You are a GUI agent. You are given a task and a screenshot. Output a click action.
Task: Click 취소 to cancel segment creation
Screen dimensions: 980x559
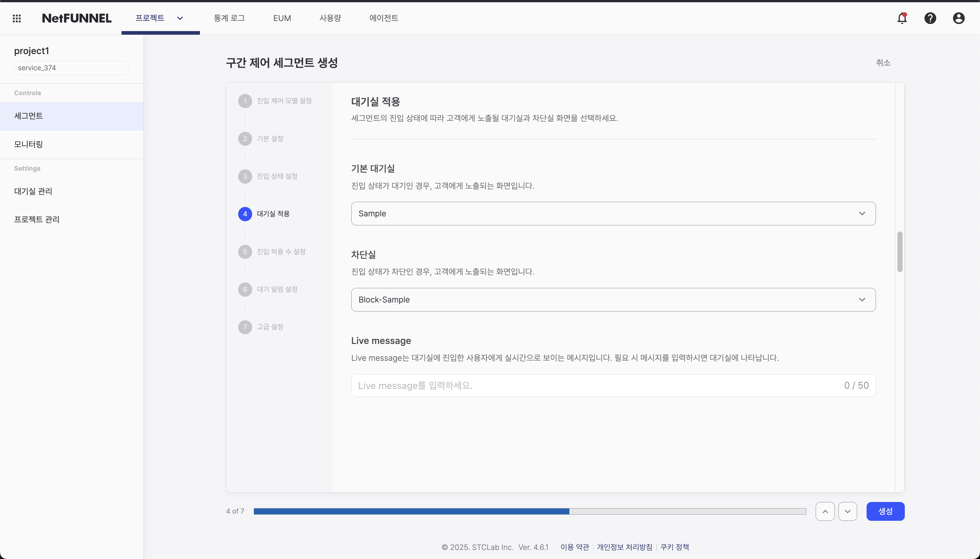pyautogui.click(x=884, y=63)
